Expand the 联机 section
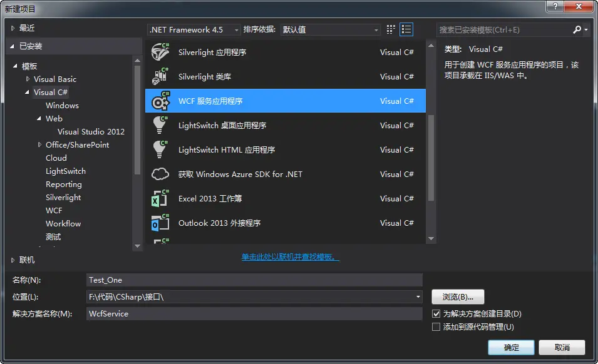 [13, 260]
